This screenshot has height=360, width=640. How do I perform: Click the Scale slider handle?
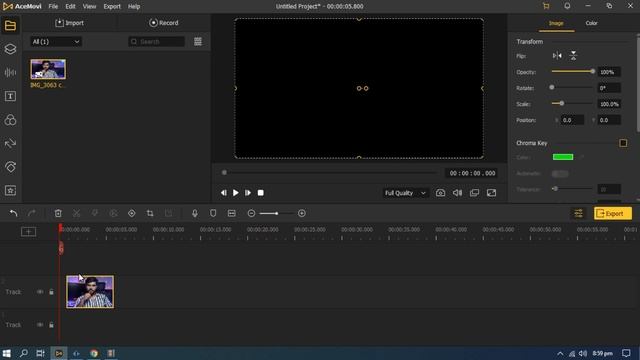click(x=562, y=104)
